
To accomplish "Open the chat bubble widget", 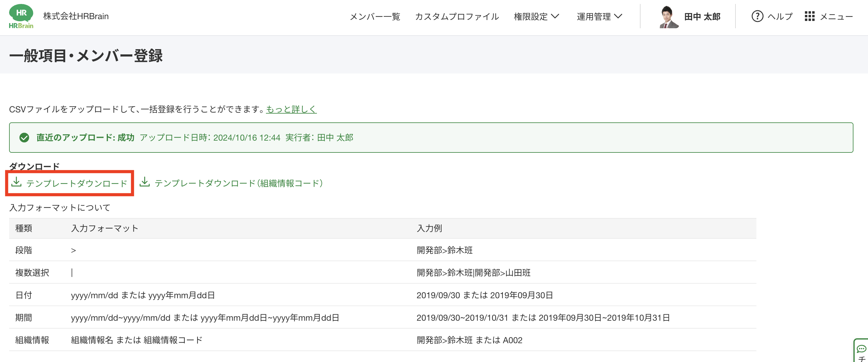I will pos(861,349).
